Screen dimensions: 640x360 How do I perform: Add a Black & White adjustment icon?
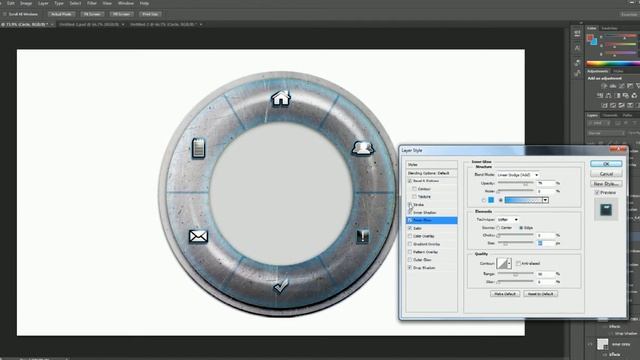coord(617,96)
